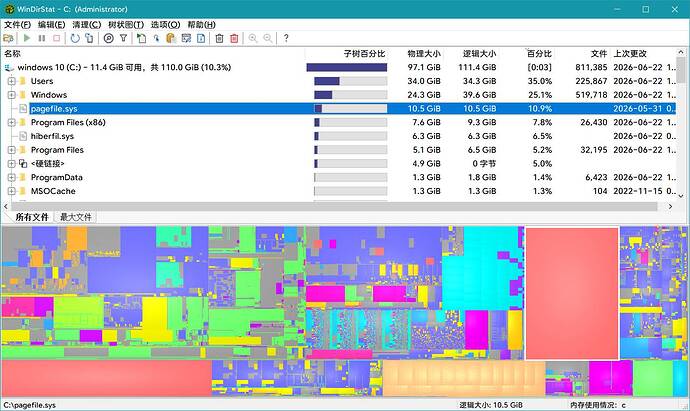This screenshot has height=411, width=690.
Task: Select the windows 10 (C:) root row
Action: (x=338, y=67)
